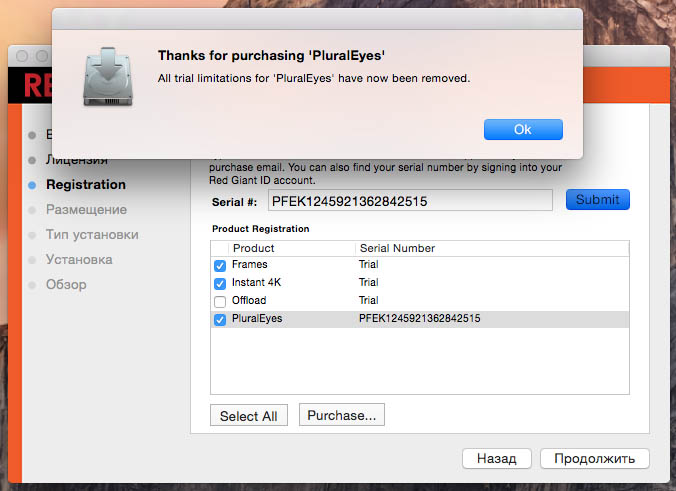
Task: Toggle the PluralEyes checkbox
Action: click(x=220, y=319)
